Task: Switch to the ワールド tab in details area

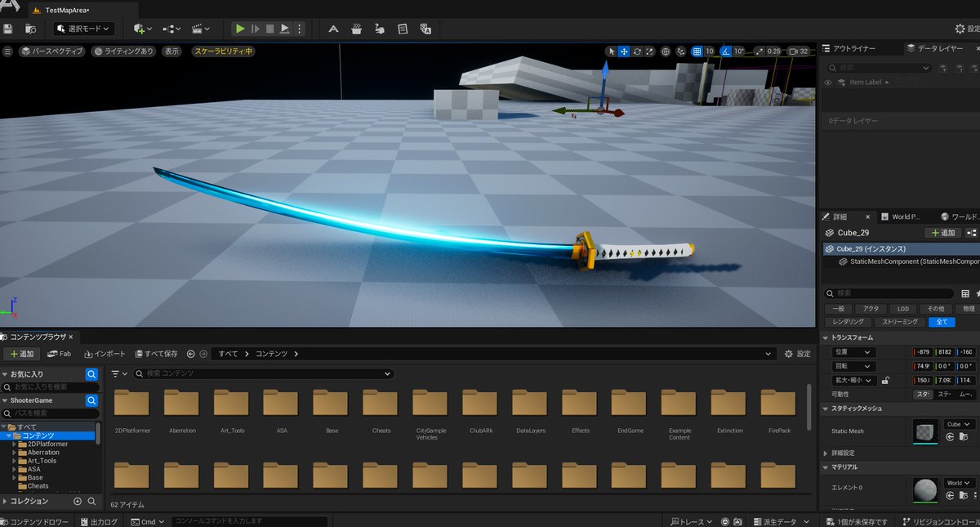Action: [960, 217]
